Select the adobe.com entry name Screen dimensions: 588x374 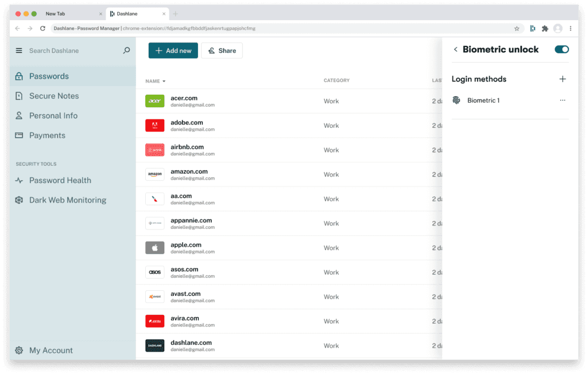[x=187, y=123]
